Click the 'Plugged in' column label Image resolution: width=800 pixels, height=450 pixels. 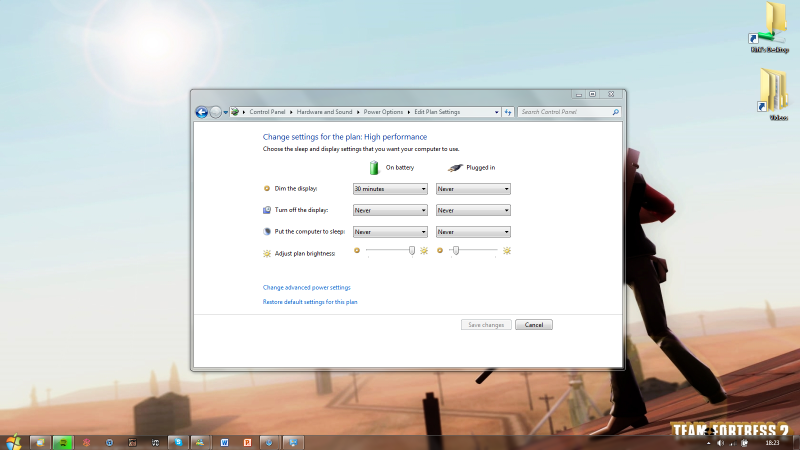[481, 167]
